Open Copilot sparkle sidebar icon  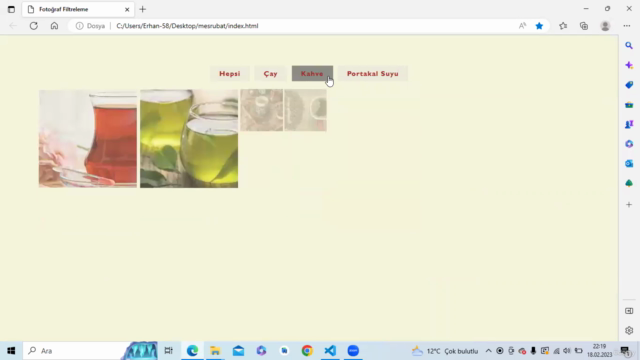(629, 65)
